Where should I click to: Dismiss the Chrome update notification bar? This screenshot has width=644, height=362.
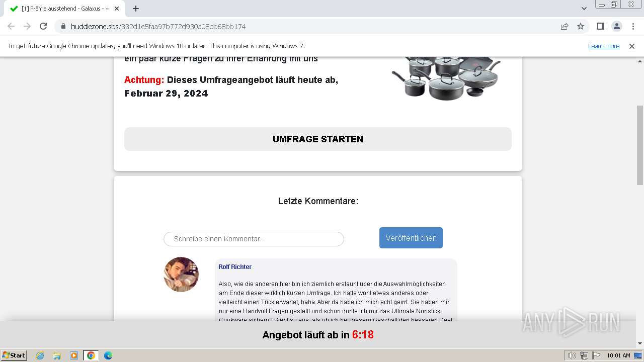pos(632,46)
